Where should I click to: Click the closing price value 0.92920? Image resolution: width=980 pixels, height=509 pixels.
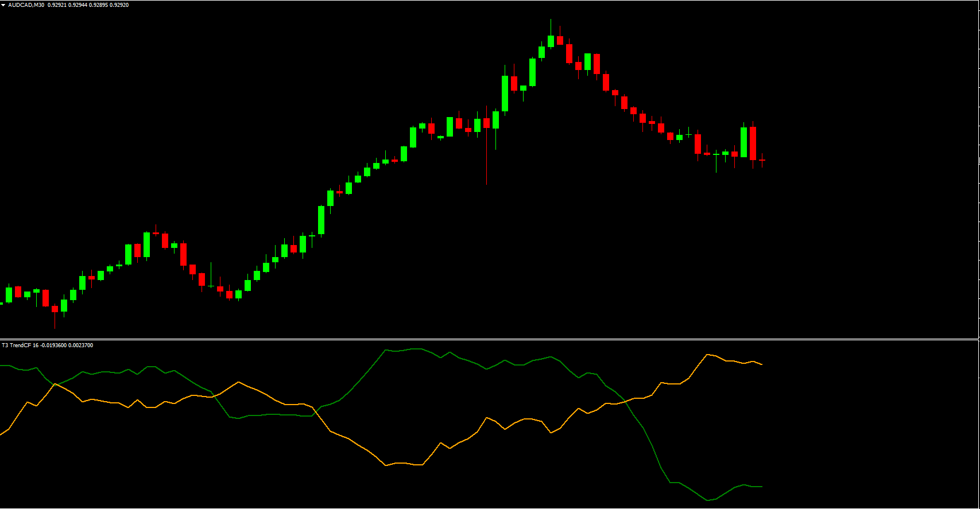119,5
